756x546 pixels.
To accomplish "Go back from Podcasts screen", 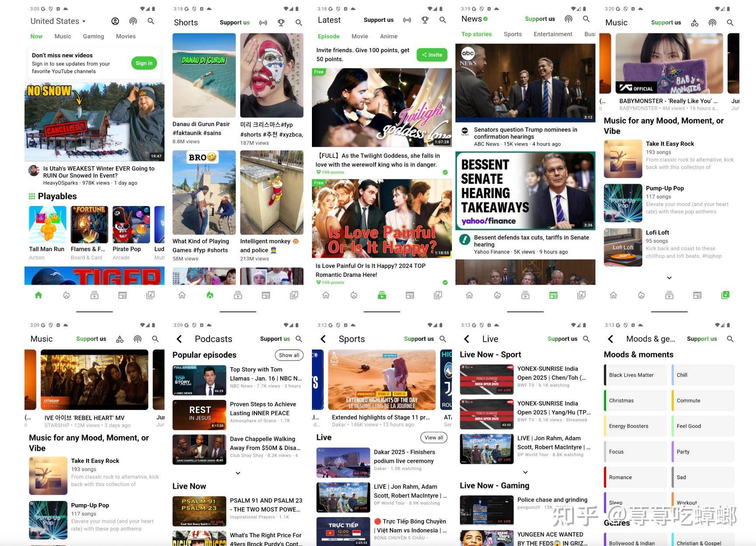I will (x=179, y=339).
